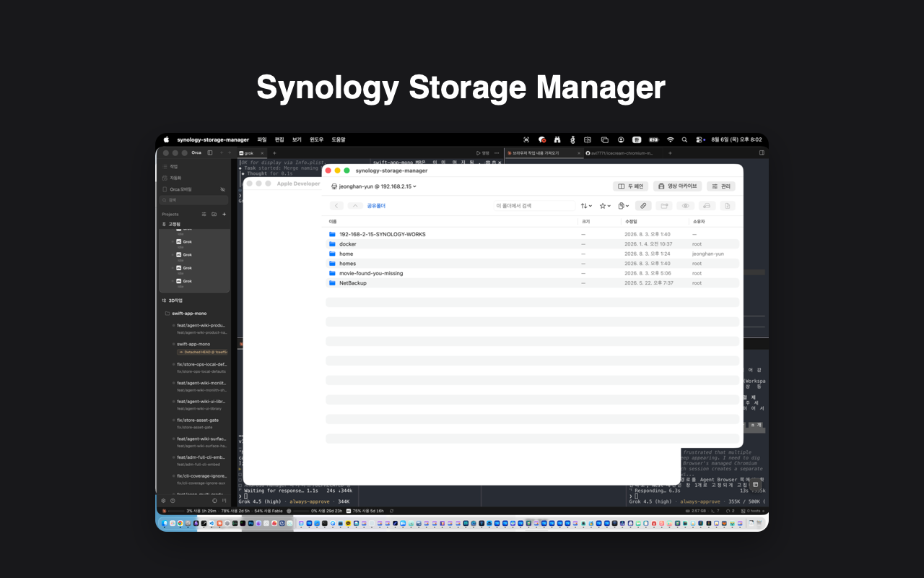Viewport: 924px width, 578px height.
Task: Open the 윈도우 menu
Action: [317, 139]
